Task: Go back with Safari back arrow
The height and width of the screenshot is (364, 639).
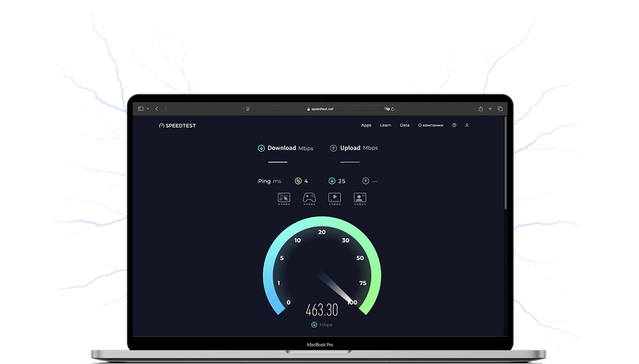Action: point(156,109)
